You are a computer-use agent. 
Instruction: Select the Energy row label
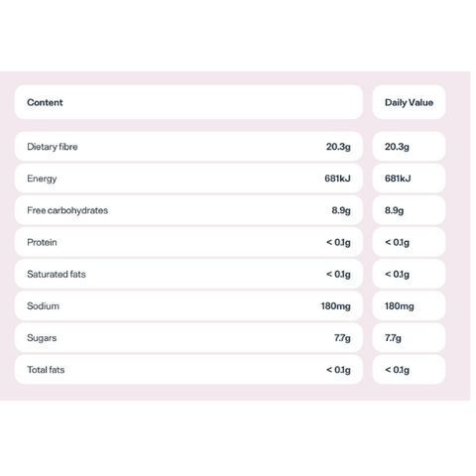click(x=42, y=178)
